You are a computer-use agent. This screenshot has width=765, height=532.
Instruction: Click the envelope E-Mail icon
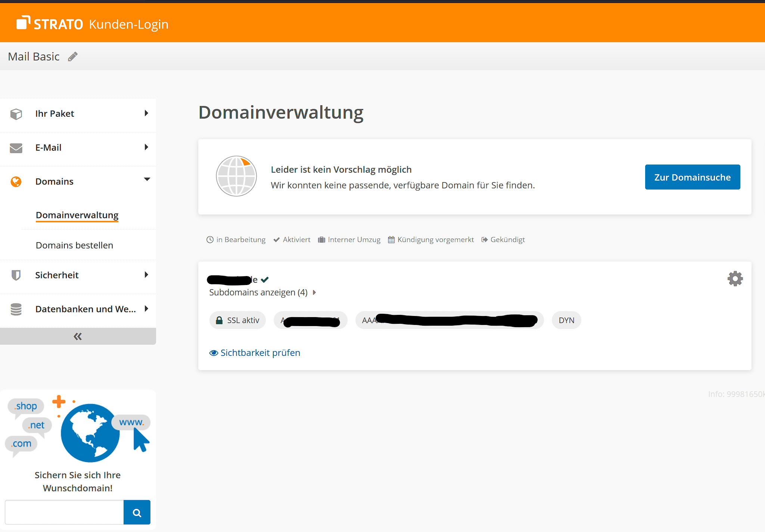click(16, 148)
